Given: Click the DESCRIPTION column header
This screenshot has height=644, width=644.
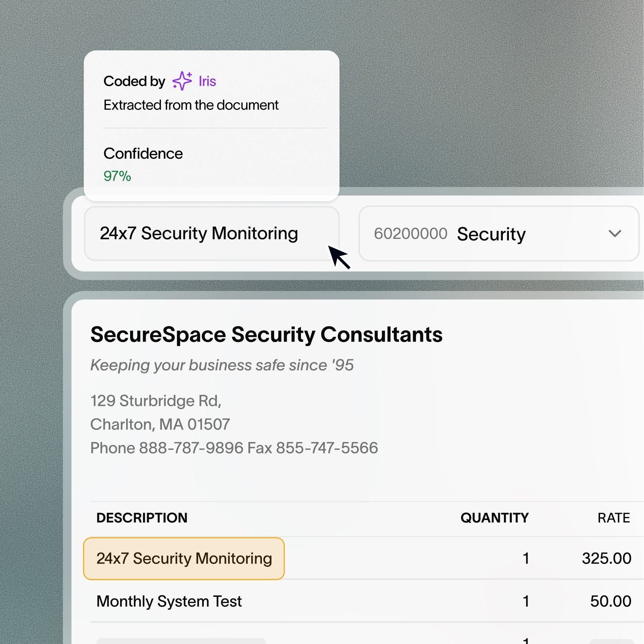Looking at the screenshot, I should click(142, 518).
